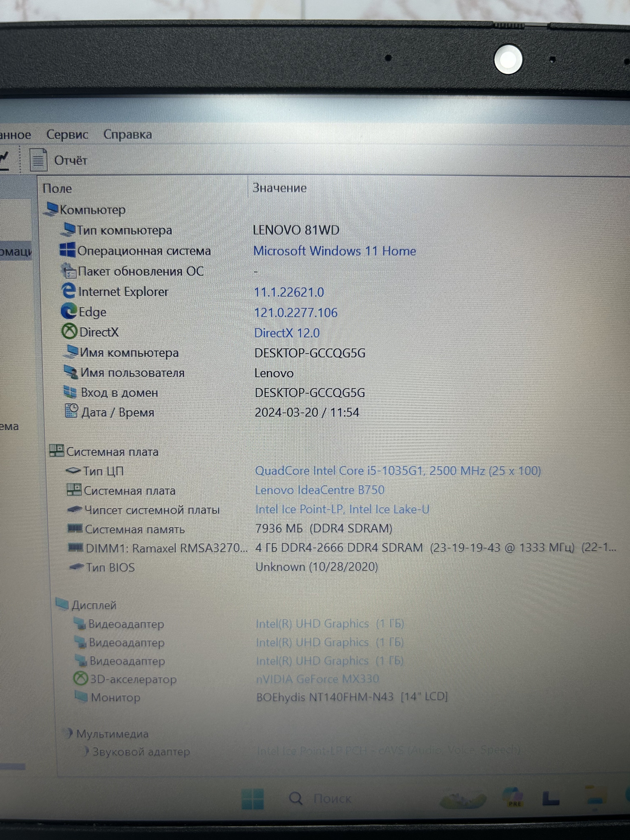Select the Дисплей group row

(94, 605)
